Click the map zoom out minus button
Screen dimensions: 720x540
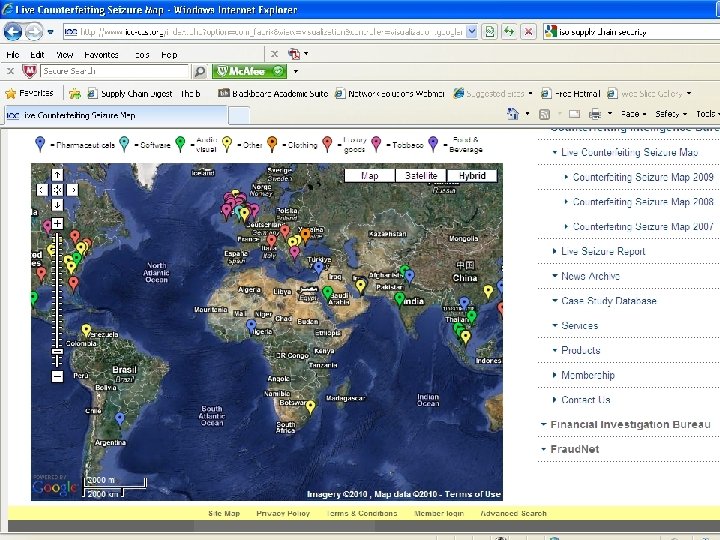coord(57,377)
